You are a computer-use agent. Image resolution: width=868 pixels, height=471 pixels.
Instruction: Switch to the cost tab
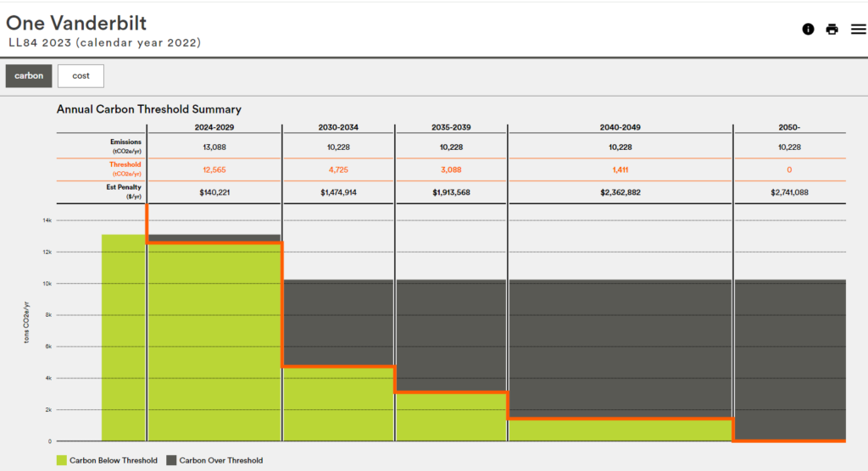tap(81, 75)
